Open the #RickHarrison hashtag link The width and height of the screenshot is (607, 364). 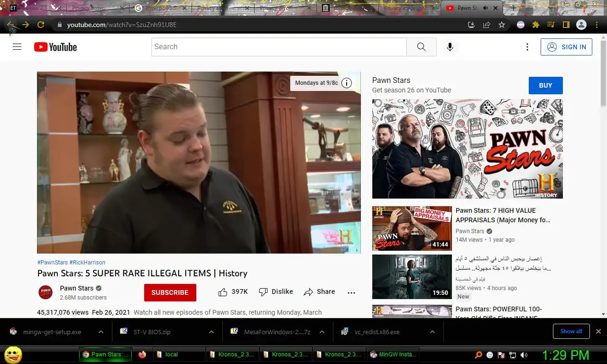click(x=87, y=262)
